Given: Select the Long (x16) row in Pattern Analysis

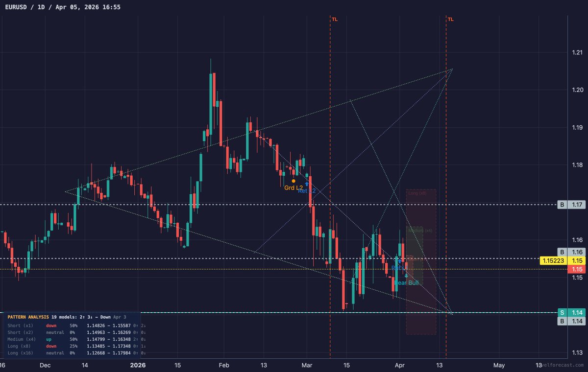Looking at the screenshot, I should [76, 352].
